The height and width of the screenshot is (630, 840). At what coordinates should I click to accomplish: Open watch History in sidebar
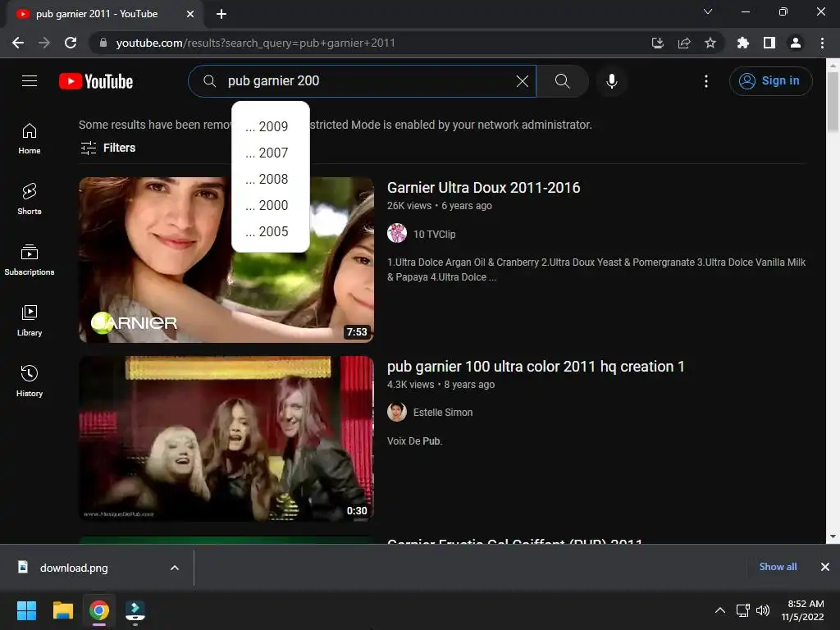[x=30, y=381]
